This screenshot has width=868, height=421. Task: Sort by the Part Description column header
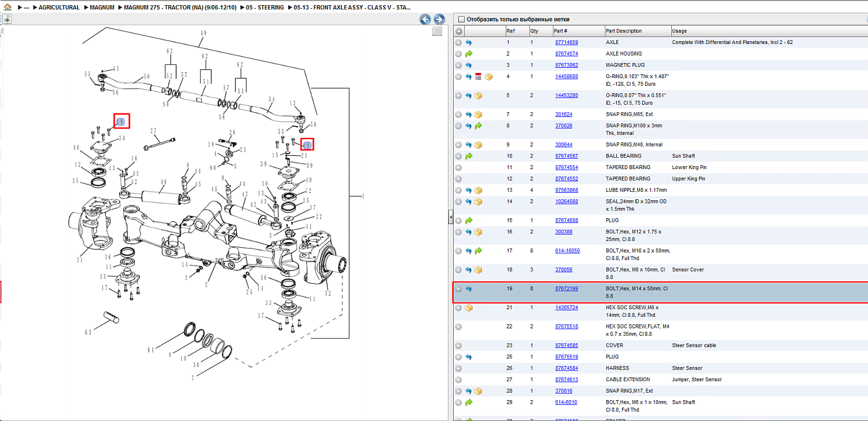pos(637,31)
